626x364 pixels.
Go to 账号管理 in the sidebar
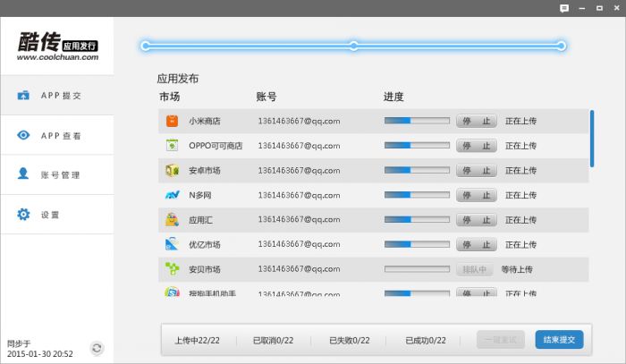[57, 174]
